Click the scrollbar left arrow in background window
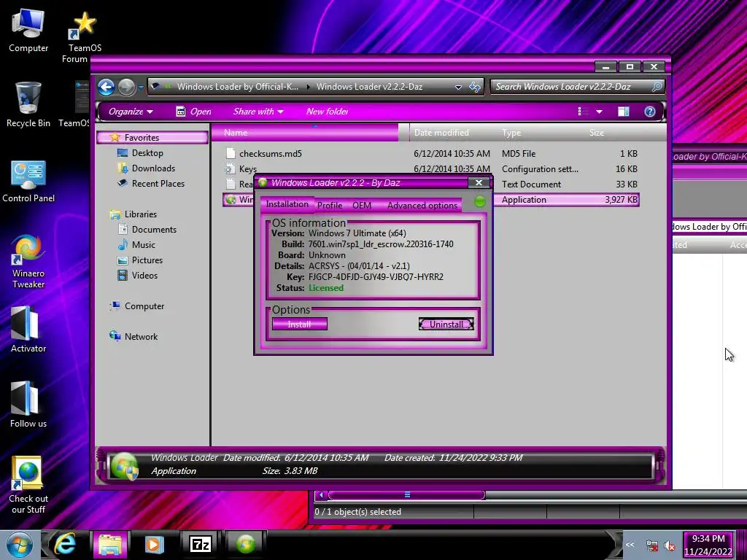Screen dimensions: 747x560 (x=321, y=495)
